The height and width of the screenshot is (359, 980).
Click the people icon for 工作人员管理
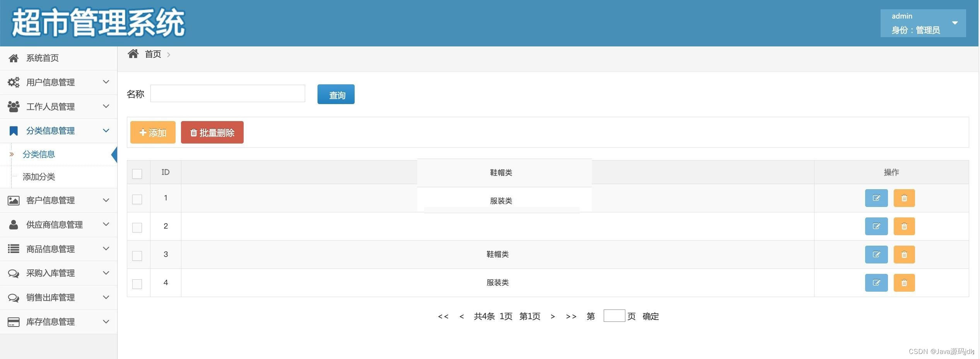[x=14, y=107]
